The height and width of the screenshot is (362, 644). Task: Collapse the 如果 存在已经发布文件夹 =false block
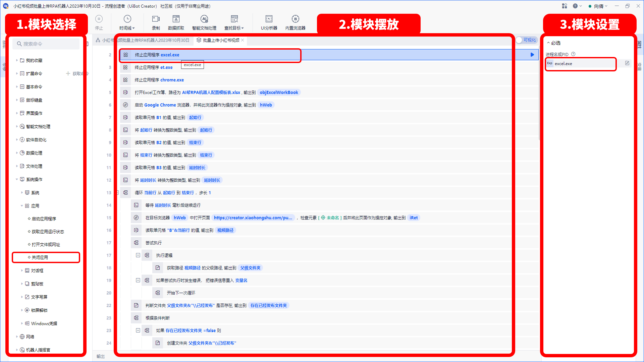[138, 330]
